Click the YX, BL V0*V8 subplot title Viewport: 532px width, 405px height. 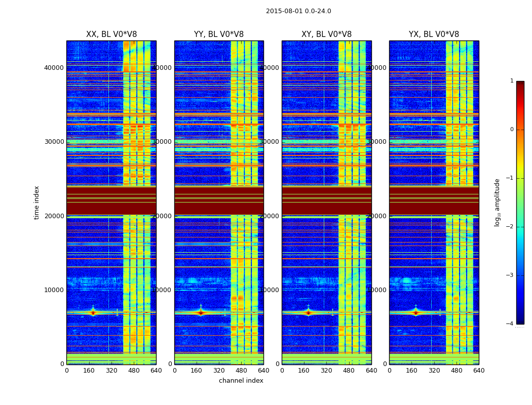coord(434,34)
